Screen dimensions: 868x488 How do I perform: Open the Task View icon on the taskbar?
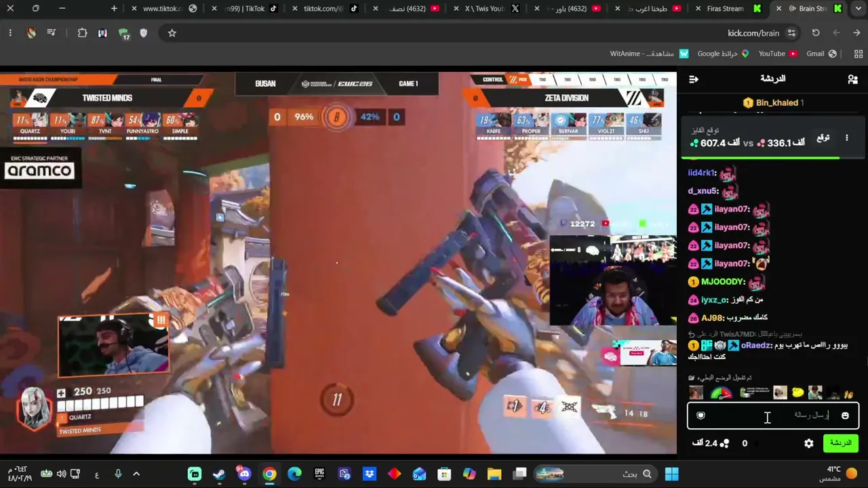pyautogui.click(x=520, y=474)
